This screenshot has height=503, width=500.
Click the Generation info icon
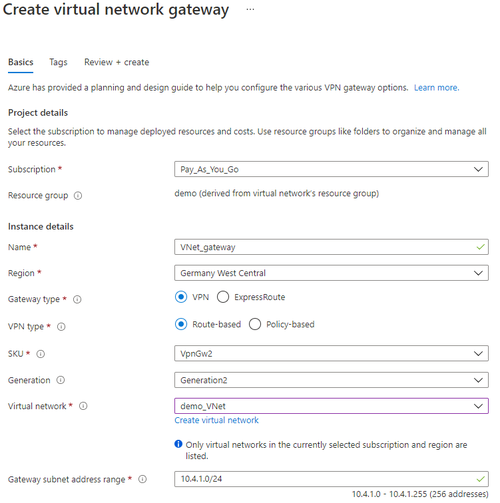pos(60,380)
